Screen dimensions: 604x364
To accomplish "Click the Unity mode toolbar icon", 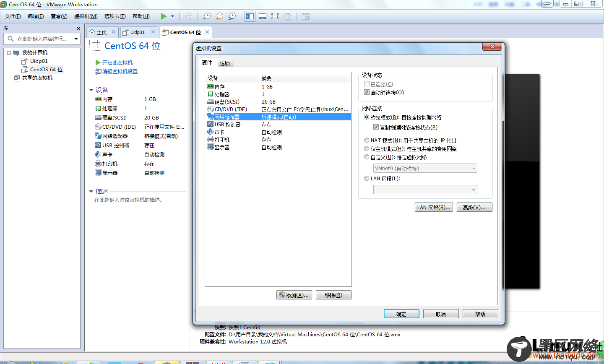I will tap(288, 16).
